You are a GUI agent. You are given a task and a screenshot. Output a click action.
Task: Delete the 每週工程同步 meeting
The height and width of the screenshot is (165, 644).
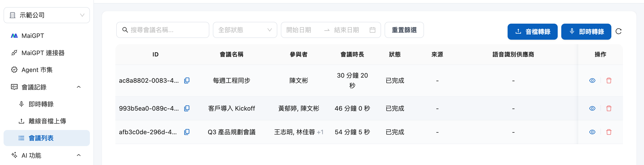tap(609, 80)
